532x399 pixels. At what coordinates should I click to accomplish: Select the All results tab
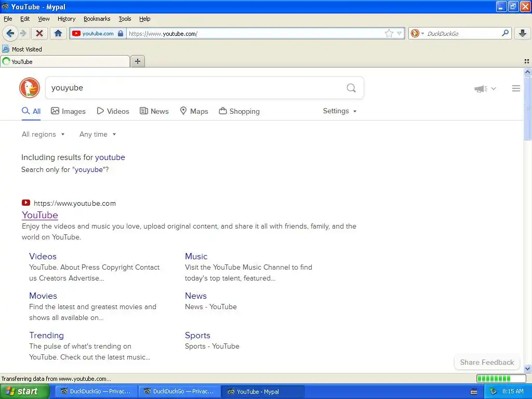tap(31, 111)
